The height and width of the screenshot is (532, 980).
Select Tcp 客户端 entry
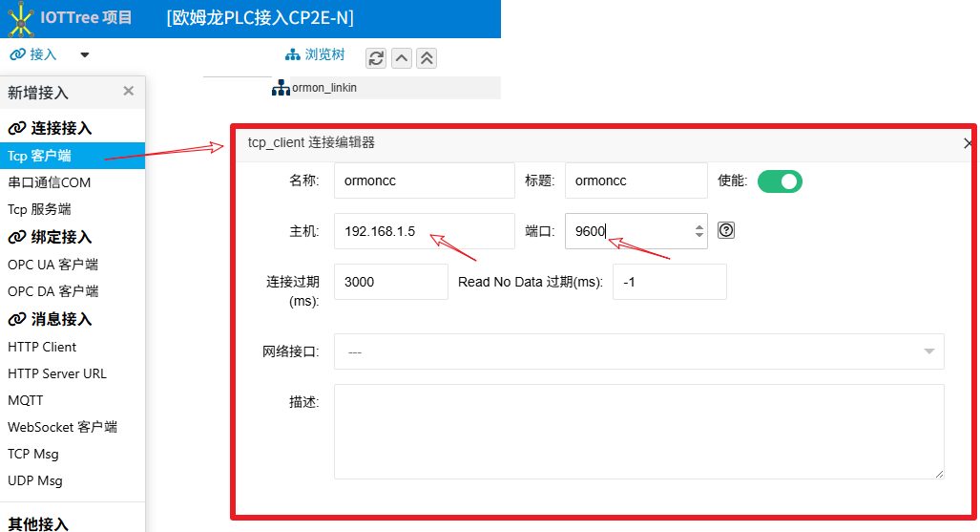[x=73, y=156]
